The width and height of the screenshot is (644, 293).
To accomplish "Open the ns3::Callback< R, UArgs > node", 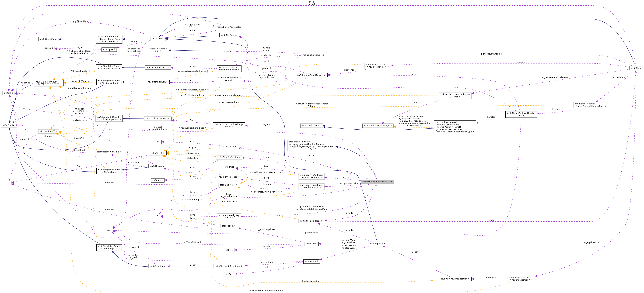I will (378, 125).
